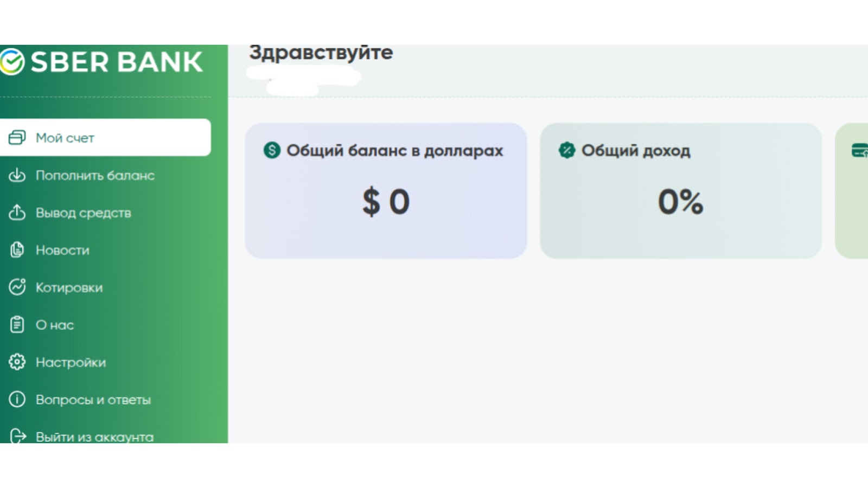Click the logout icon beside Выйти из аккаунта

tap(17, 436)
